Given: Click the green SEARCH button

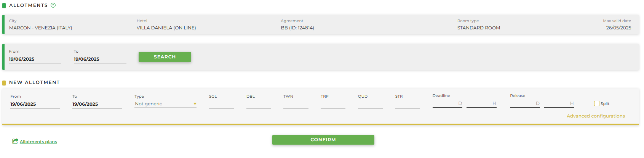Looking at the screenshot, I should click(x=165, y=57).
